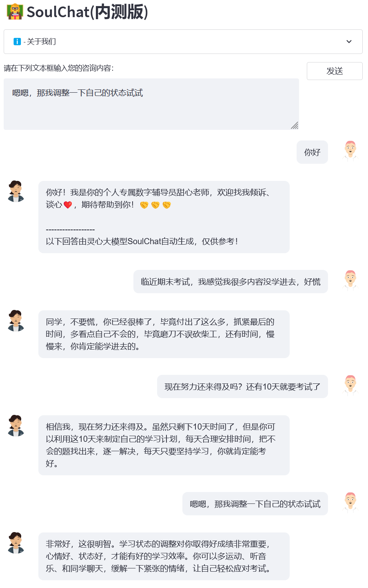Click the consultation text input box
The image size is (368, 588).
151,104
